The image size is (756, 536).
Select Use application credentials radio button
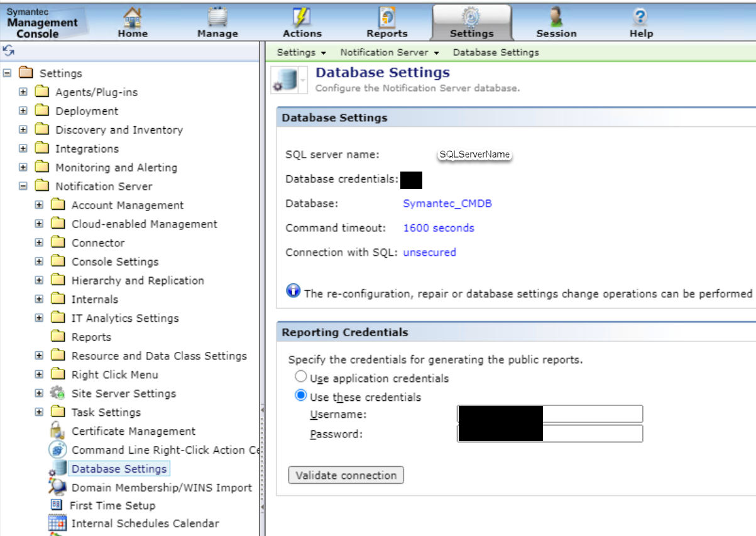point(301,377)
